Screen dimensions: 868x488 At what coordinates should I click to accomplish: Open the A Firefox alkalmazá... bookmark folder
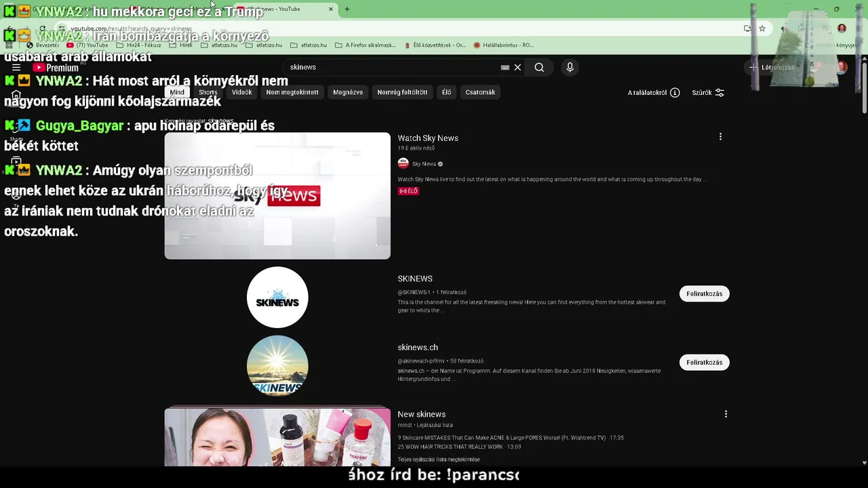pos(366,45)
